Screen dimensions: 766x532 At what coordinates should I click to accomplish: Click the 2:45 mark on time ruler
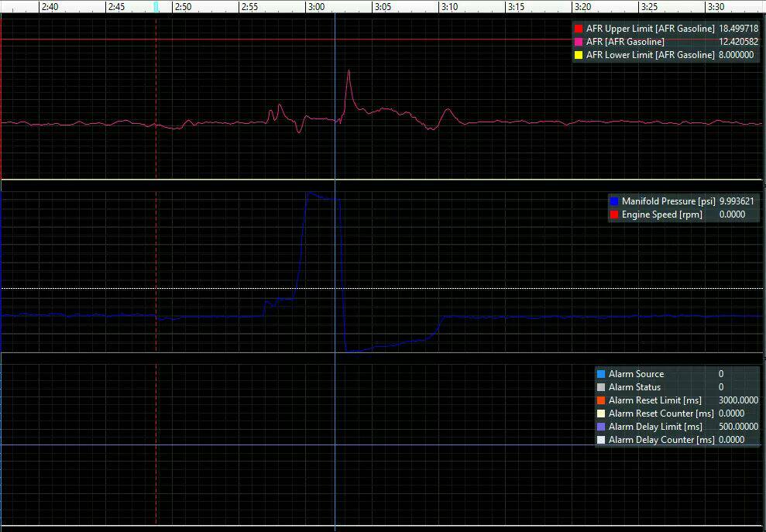pos(117,7)
